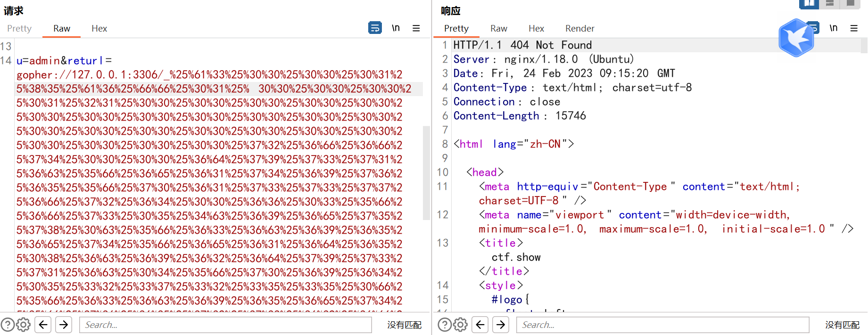
Task: Show the response Render tab
Action: click(580, 28)
